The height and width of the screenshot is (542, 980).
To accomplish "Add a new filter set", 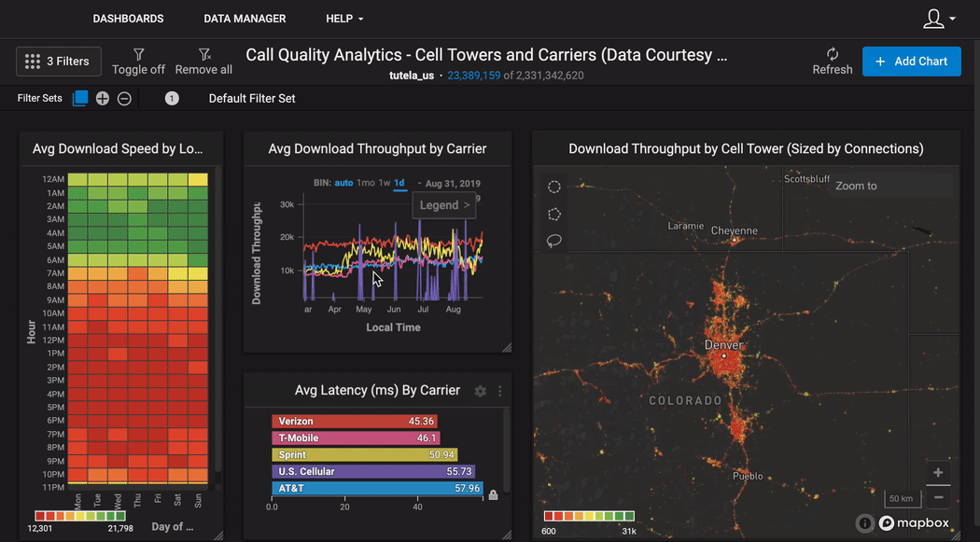I will (103, 99).
